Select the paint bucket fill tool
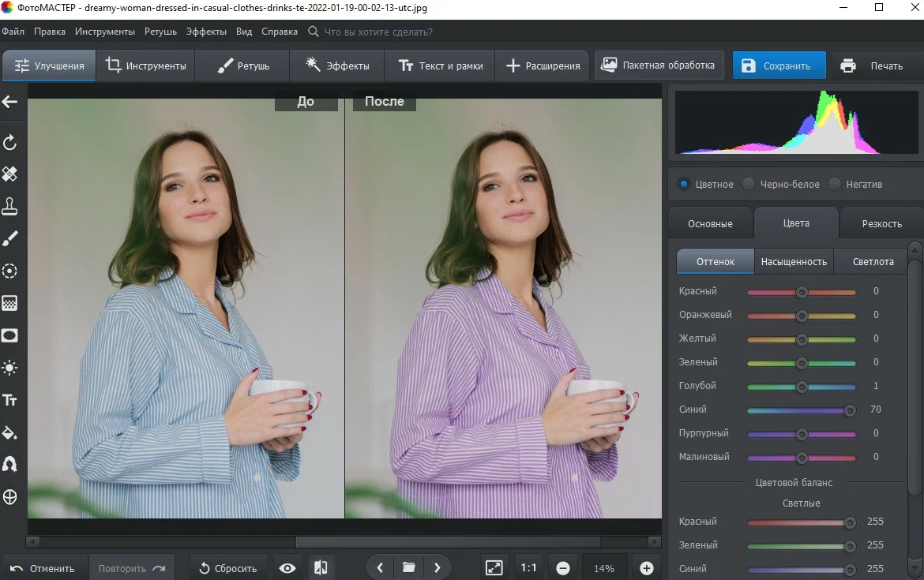Screen dimensions: 924x580 click(9, 432)
